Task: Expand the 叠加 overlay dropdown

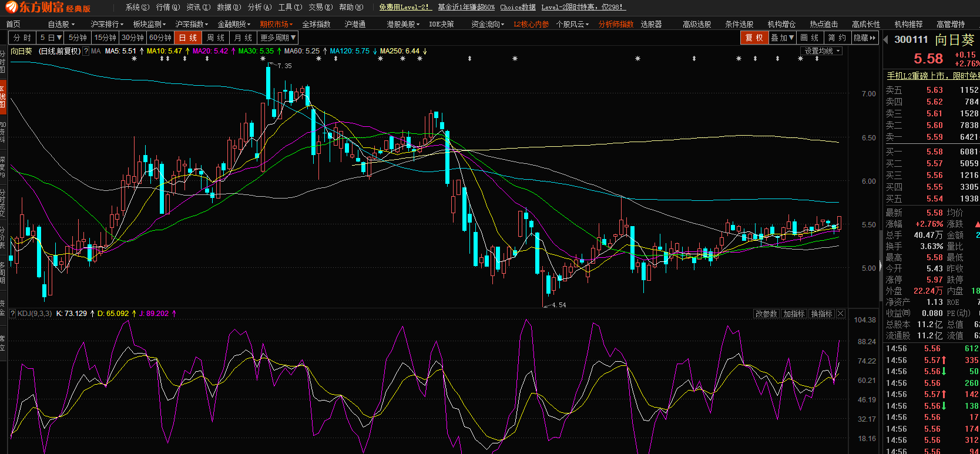Action: click(x=783, y=38)
